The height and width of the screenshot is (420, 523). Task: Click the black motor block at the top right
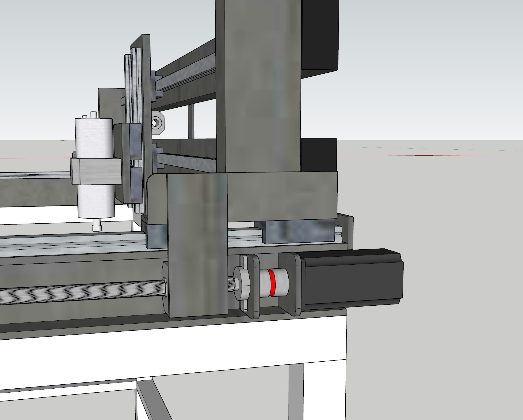pos(320,34)
